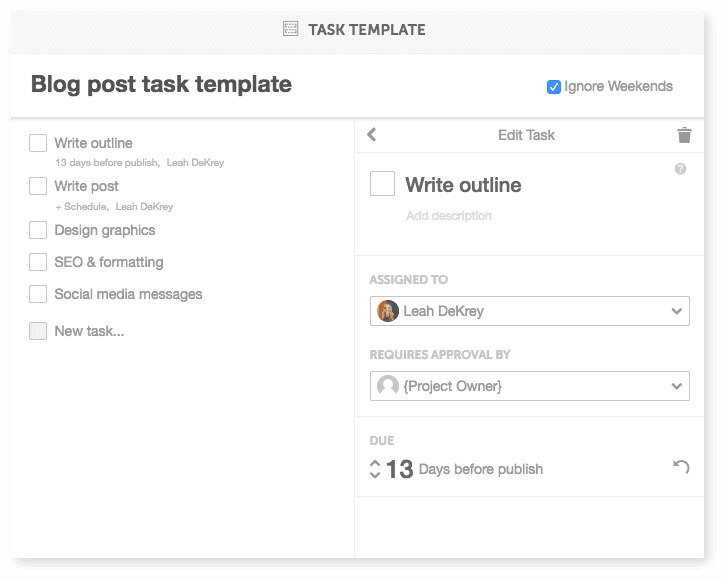Screen dimensions: 726x581
Task: Select the Write post task
Action: tap(86, 186)
